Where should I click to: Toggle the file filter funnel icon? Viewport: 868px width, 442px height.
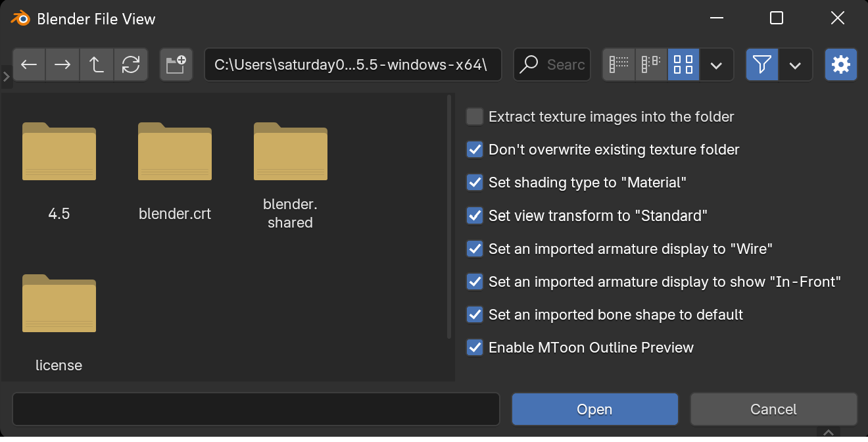762,64
